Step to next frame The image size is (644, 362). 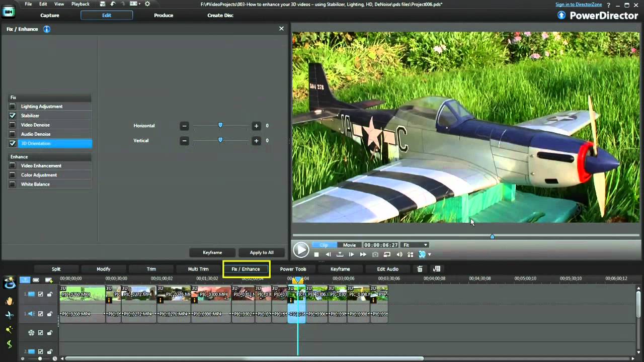(351, 254)
